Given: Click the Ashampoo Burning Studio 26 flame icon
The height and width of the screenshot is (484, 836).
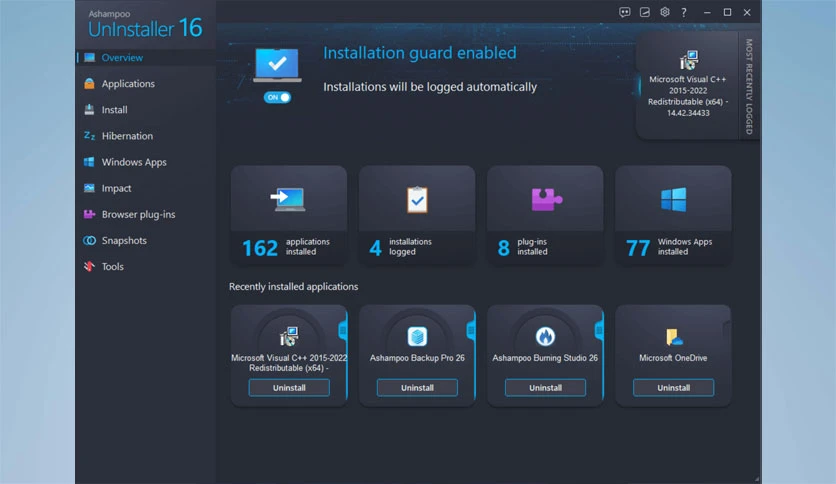Looking at the screenshot, I should pyautogui.click(x=545, y=337).
